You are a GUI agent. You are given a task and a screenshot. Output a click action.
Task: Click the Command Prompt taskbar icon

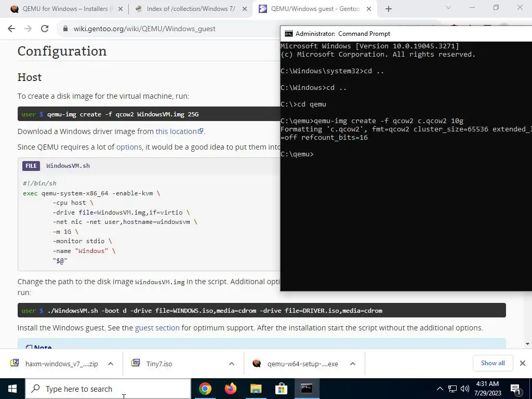tap(307, 389)
